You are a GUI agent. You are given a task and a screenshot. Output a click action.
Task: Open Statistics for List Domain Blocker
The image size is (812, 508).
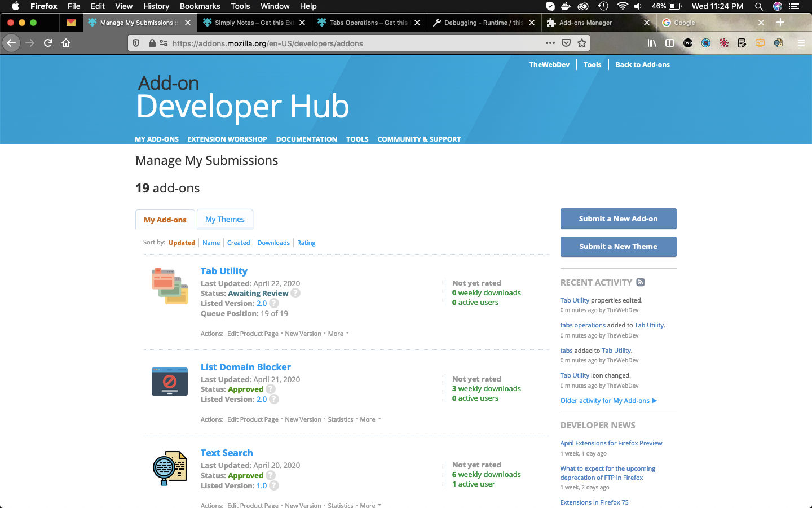(x=341, y=419)
